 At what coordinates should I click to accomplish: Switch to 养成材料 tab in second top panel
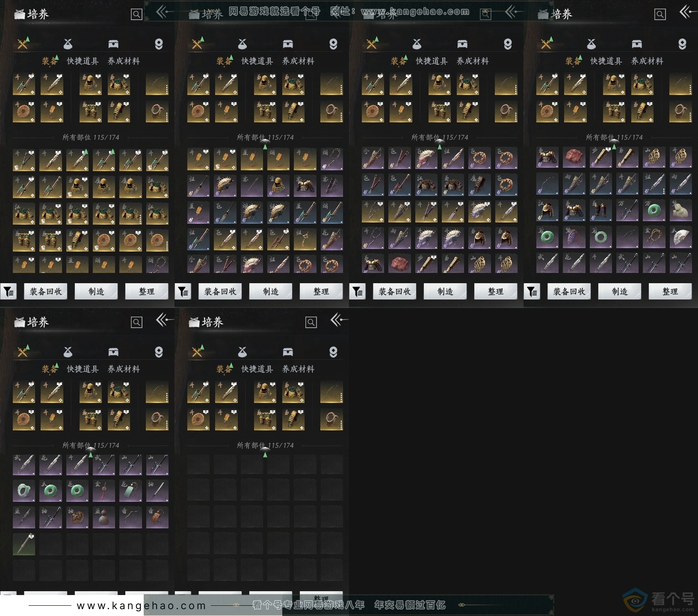[x=298, y=61]
